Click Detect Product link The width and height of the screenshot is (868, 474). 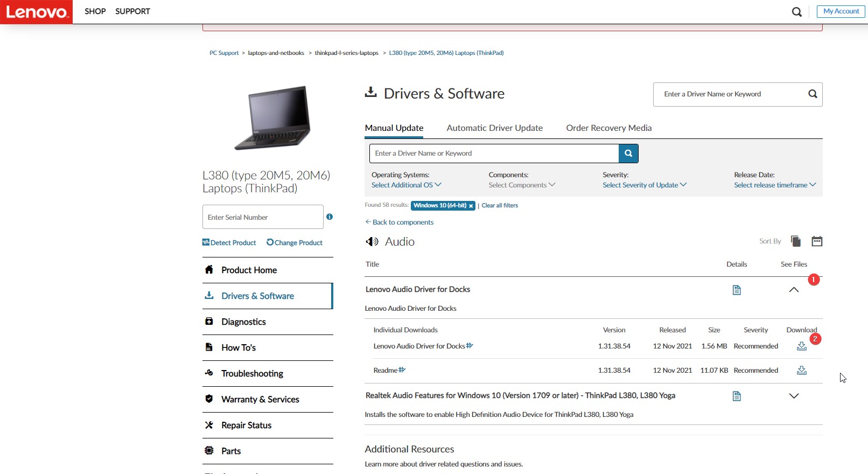(229, 243)
